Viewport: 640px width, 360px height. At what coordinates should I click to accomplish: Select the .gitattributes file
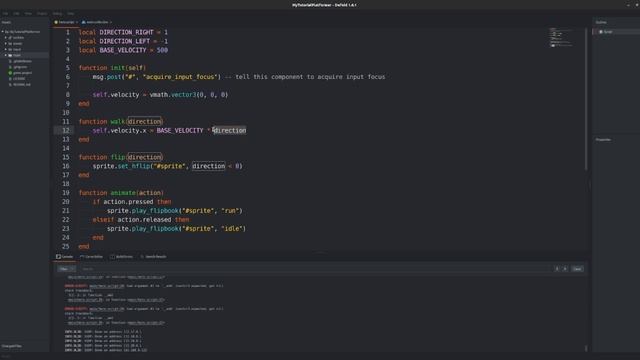coord(22,61)
